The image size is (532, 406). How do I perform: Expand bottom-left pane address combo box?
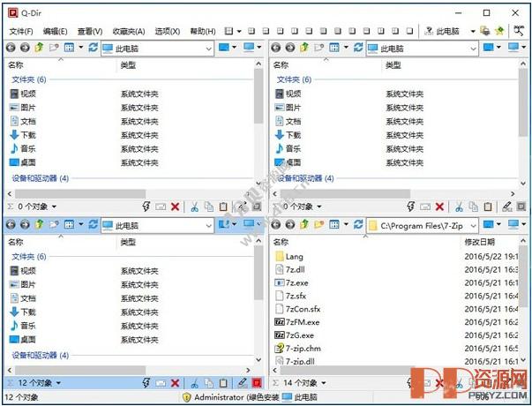coord(209,225)
